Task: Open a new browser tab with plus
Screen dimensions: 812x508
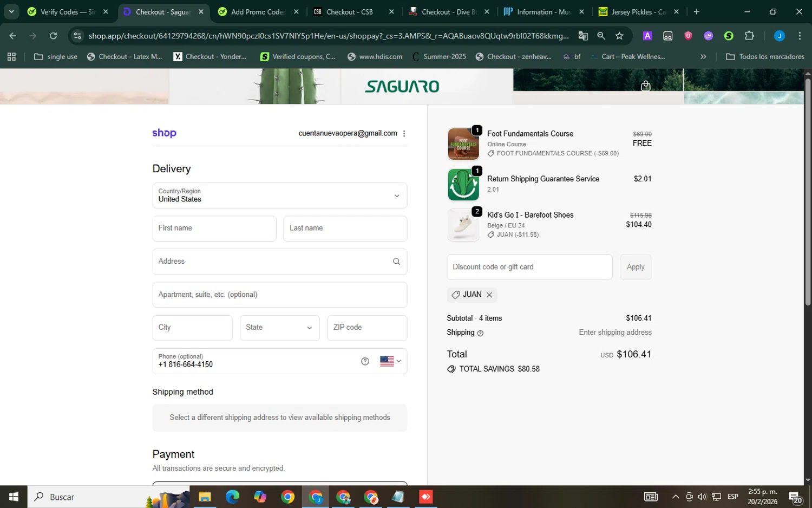Action: point(696,11)
